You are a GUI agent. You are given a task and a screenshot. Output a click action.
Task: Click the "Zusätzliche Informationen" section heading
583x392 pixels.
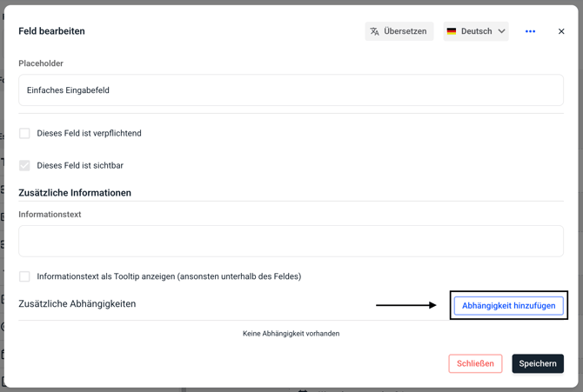75,193
